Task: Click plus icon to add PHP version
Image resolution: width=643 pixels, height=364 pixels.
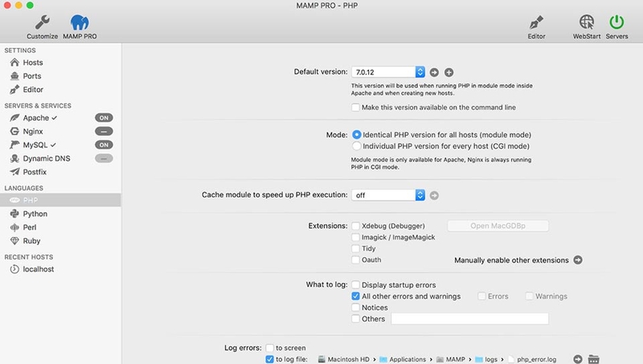Action: 449,72
